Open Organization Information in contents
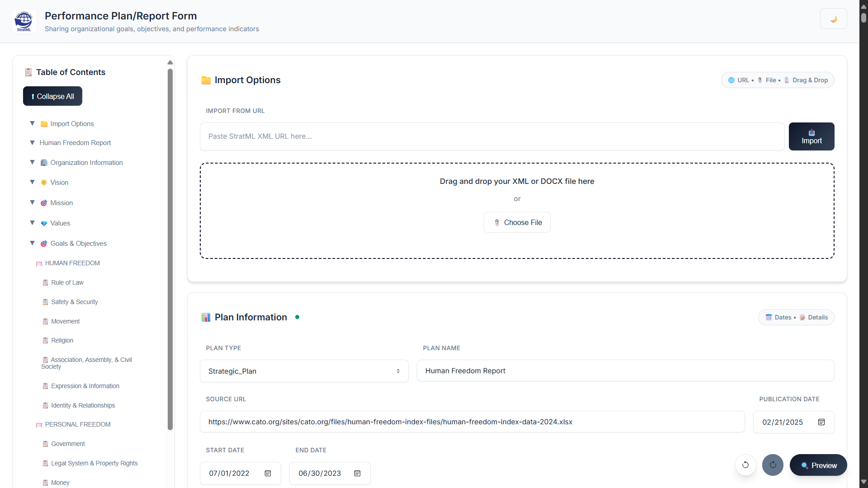868x488 pixels. [86, 163]
